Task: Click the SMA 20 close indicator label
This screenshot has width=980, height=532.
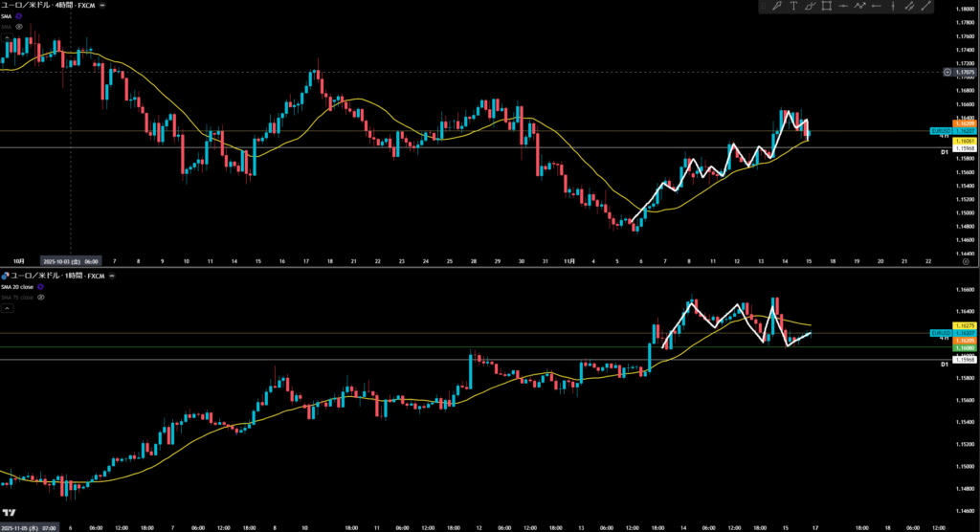Action: (19, 287)
